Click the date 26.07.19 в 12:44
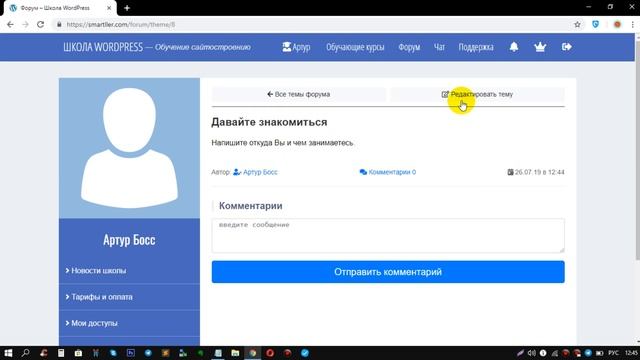 (539, 172)
